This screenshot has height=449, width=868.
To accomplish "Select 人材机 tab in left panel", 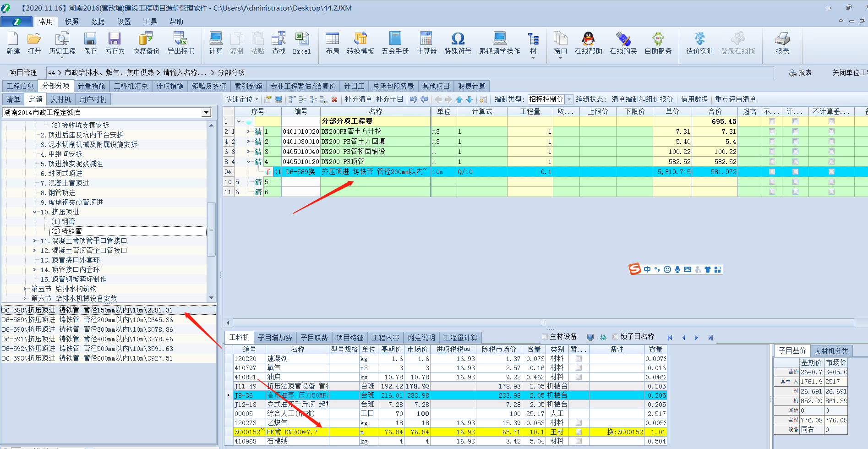I will (61, 99).
